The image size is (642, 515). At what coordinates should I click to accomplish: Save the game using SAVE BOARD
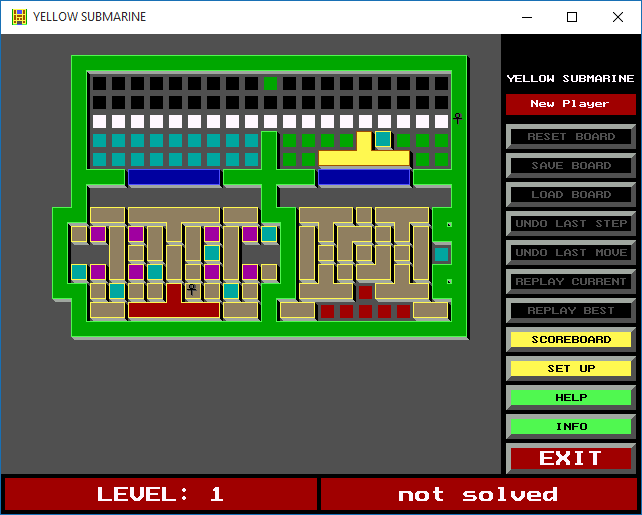571,165
